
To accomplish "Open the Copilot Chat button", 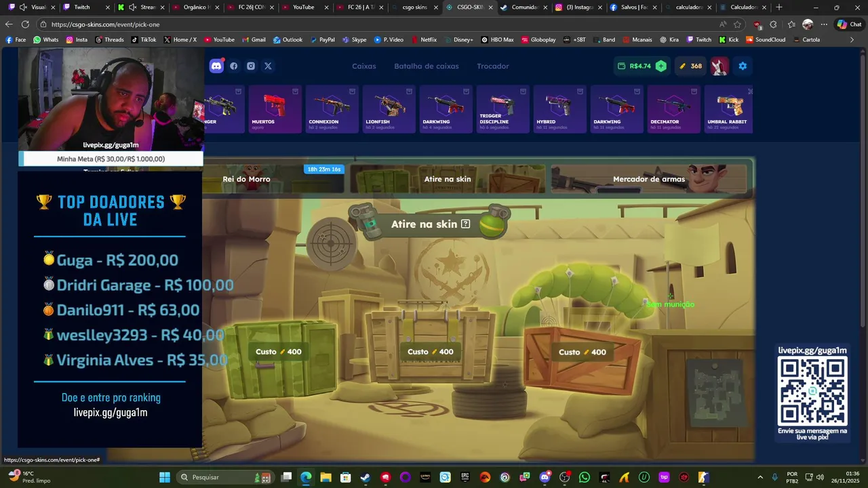I will [849, 24].
